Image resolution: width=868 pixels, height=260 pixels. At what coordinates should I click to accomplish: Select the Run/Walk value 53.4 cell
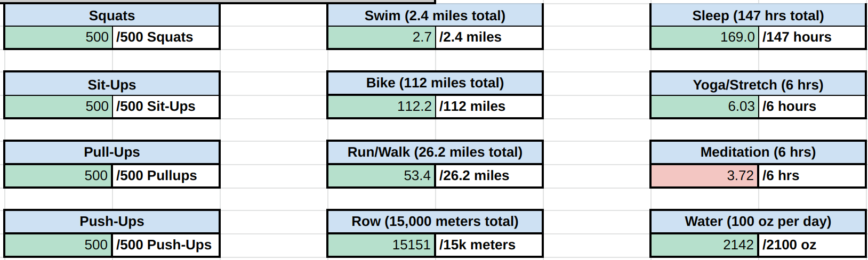click(382, 176)
